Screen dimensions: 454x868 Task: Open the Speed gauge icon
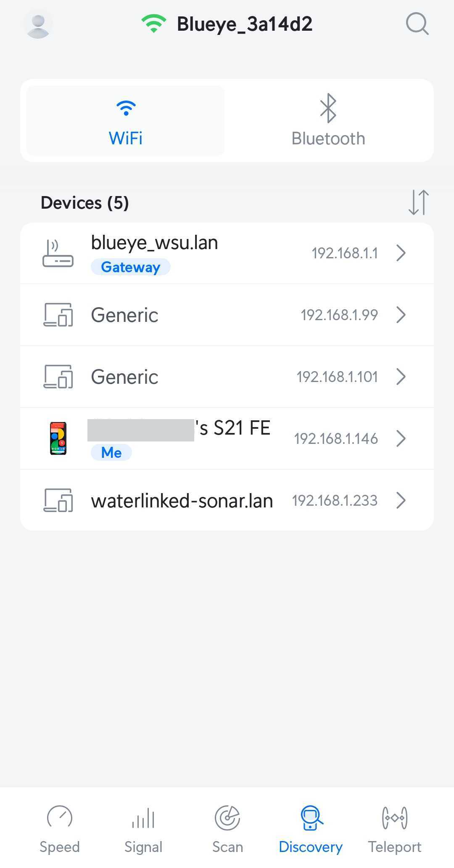tap(60, 818)
